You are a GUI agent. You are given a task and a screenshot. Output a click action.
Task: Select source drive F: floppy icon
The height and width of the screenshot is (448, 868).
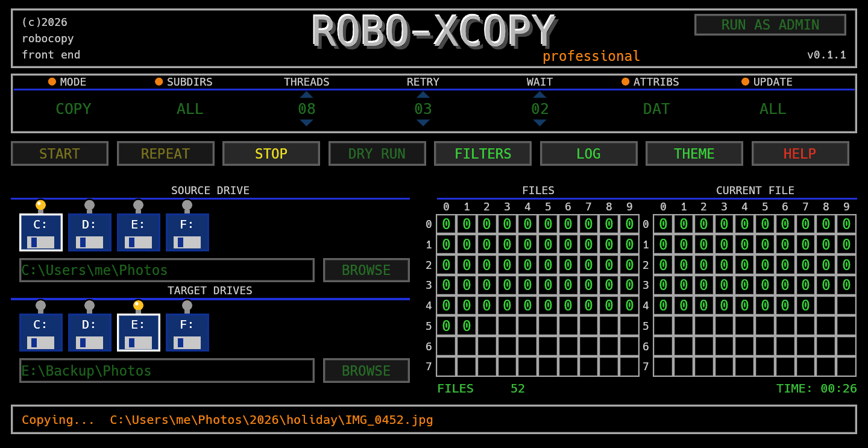pyautogui.click(x=187, y=232)
